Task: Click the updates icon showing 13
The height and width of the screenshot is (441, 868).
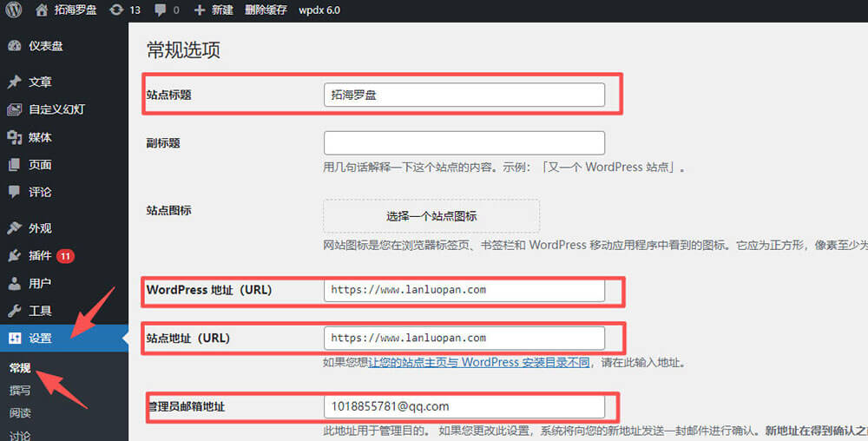Action: (x=116, y=10)
